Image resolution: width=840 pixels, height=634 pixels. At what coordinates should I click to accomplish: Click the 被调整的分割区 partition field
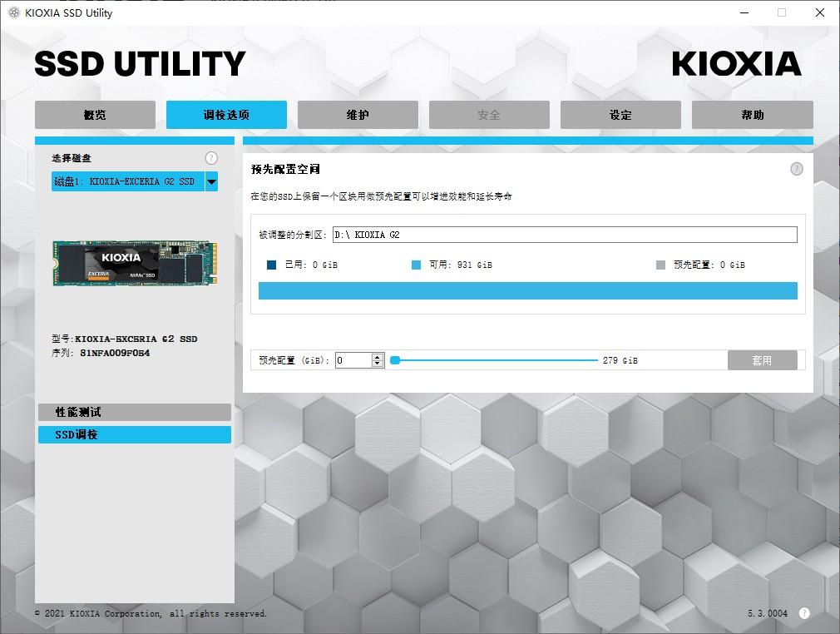click(x=565, y=235)
